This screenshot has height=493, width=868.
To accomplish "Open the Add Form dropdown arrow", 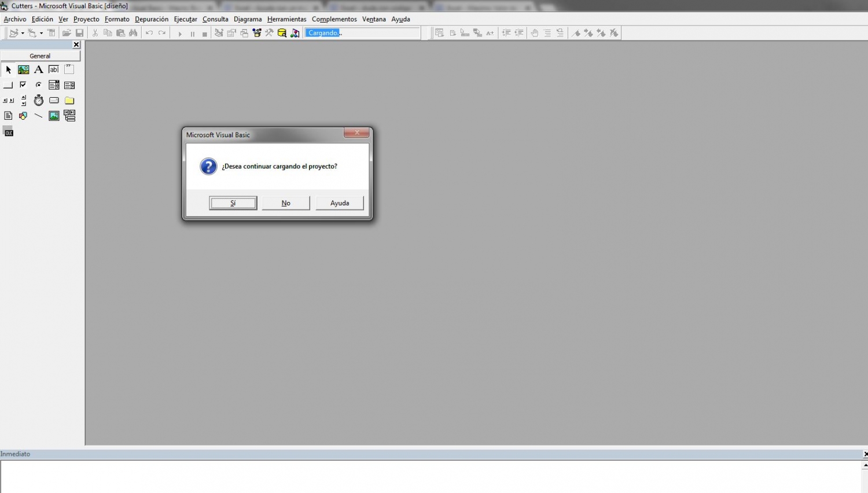I will tap(41, 33).
